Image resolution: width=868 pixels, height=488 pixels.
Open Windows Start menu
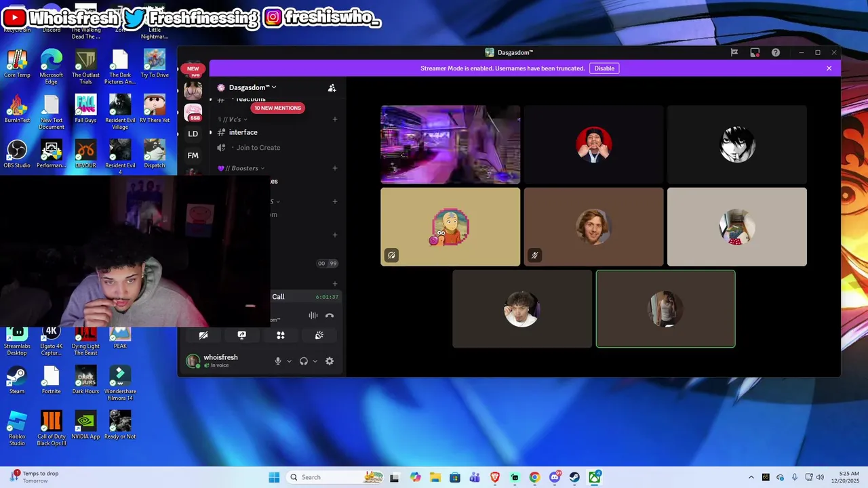(x=274, y=477)
